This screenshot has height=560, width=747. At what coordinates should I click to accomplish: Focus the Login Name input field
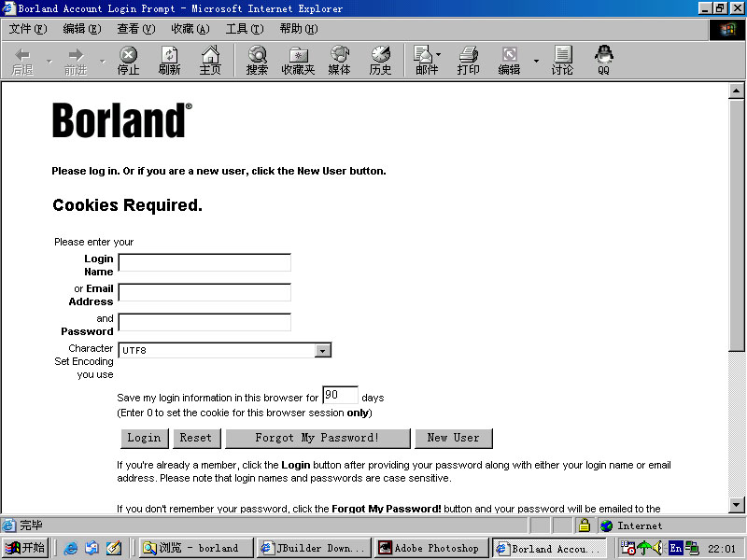point(204,262)
